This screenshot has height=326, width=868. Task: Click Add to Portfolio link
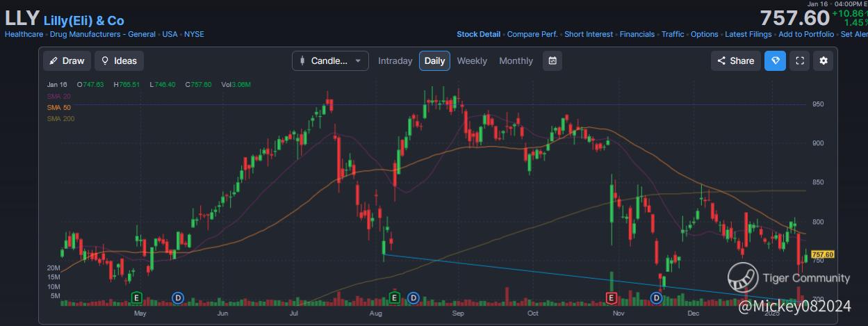click(x=806, y=34)
